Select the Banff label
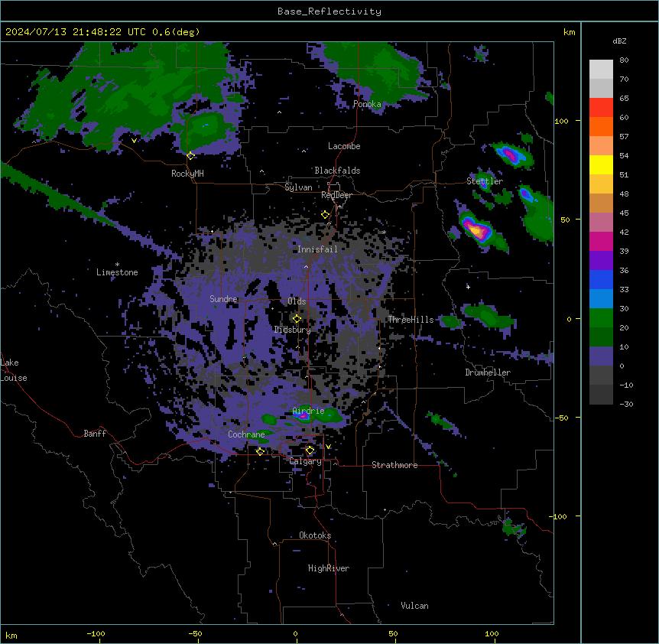659x644 pixels. [x=95, y=434]
